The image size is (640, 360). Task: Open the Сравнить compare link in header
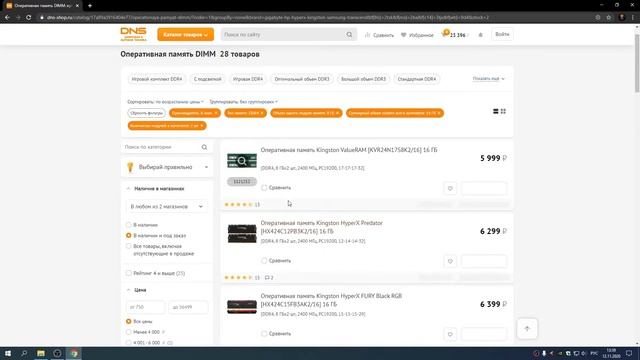click(x=380, y=35)
